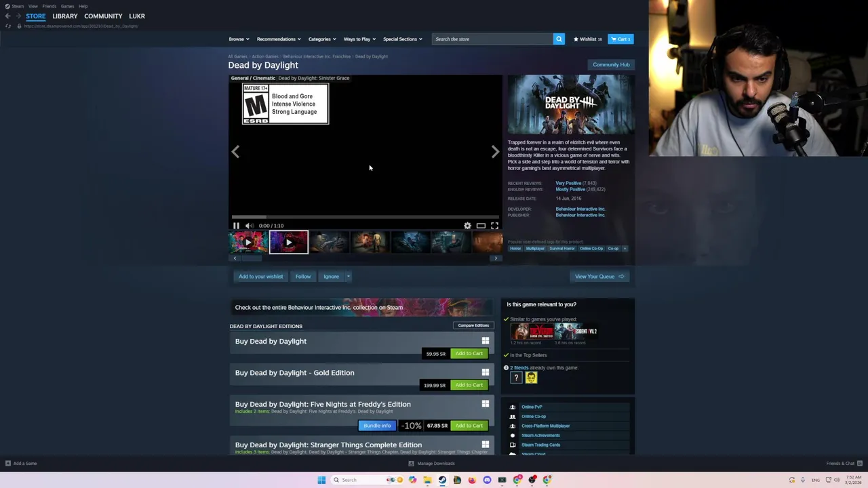
Task: Mute the trailer volume
Action: pyautogui.click(x=249, y=226)
